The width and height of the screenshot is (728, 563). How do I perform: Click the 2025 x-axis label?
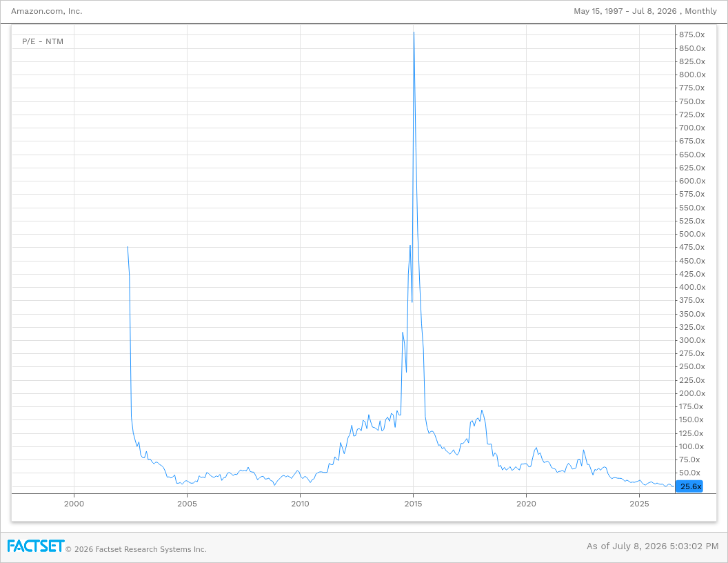point(639,504)
